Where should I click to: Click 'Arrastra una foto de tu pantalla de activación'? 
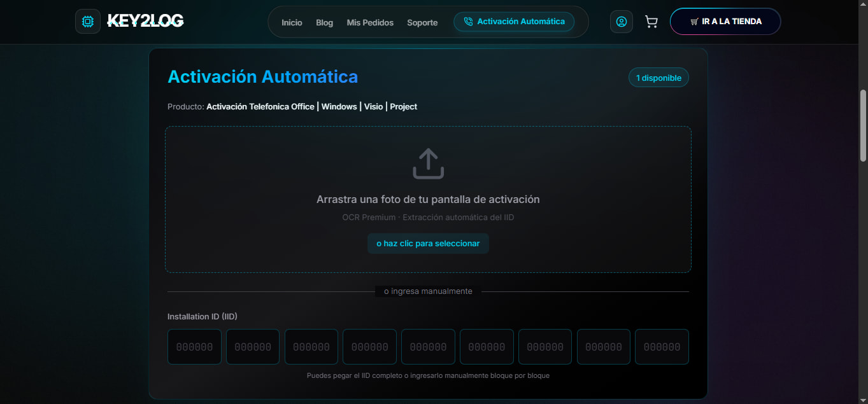428,199
